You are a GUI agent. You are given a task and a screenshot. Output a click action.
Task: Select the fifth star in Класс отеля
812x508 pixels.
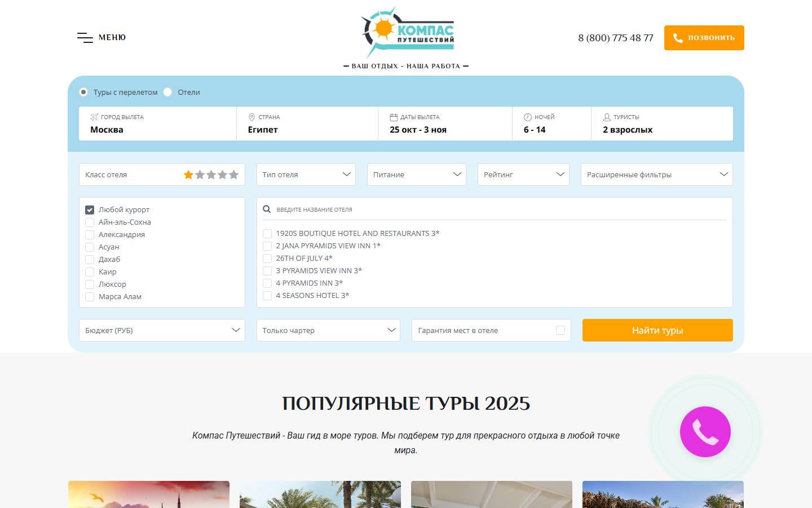pyautogui.click(x=233, y=174)
